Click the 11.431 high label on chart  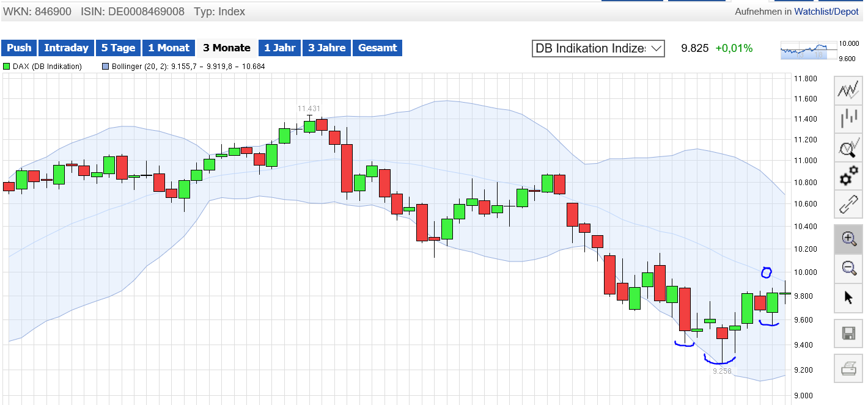point(309,109)
